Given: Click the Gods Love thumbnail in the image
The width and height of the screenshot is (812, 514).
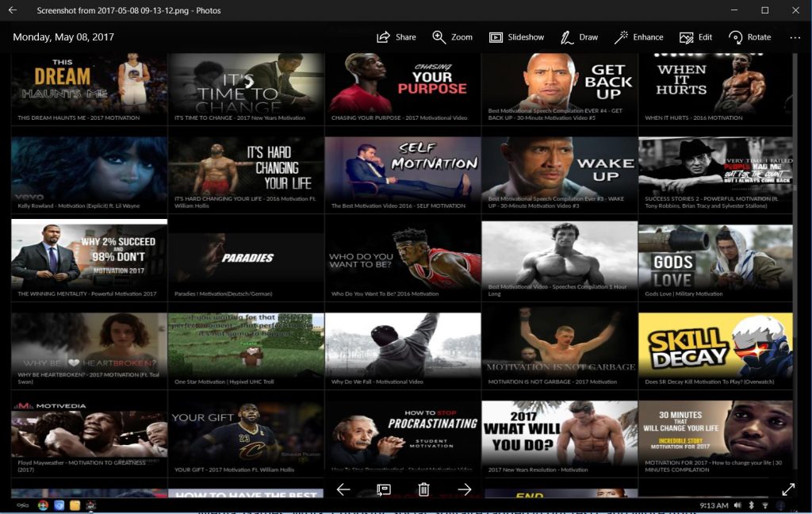Looking at the screenshot, I should (x=714, y=255).
